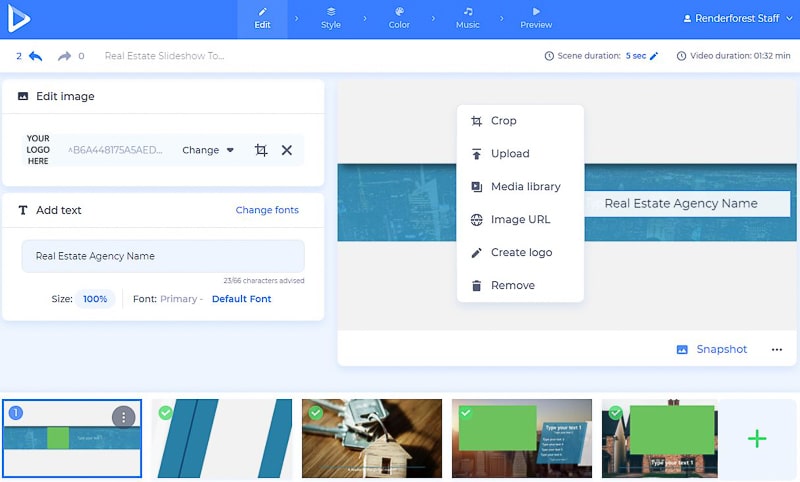Switch to the Music tab
Viewport: 800px width, 482px height.
(x=467, y=19)
